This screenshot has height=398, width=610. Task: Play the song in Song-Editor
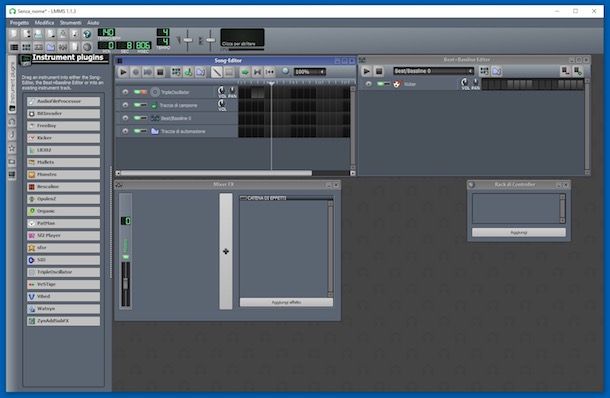[x=123, y=72]
